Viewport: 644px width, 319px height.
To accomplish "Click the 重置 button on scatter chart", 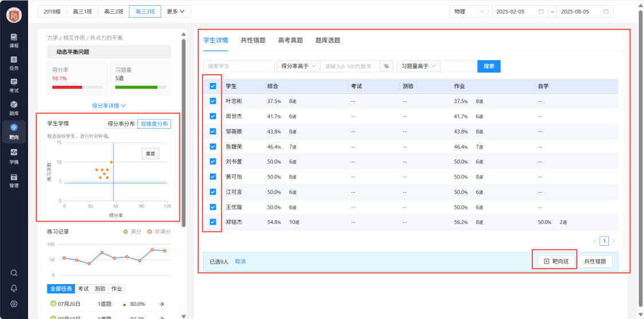I will point(151,153).
